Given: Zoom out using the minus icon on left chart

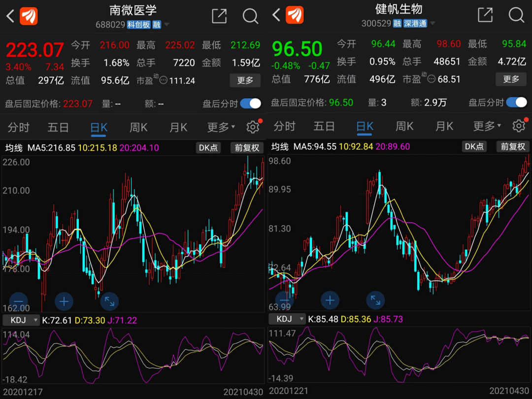Looking at the screenshot, I should tap(18, 301).
